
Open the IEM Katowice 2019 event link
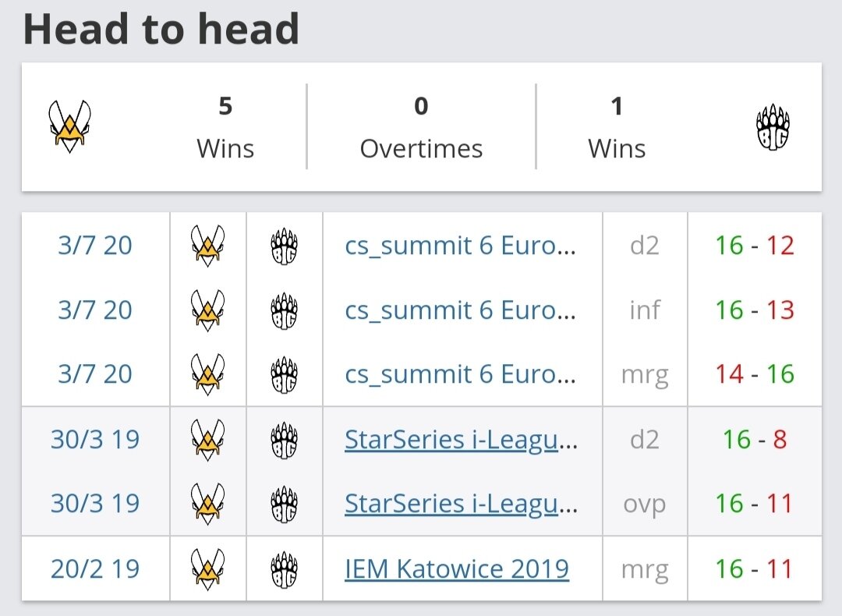click(x=457, y=568)
